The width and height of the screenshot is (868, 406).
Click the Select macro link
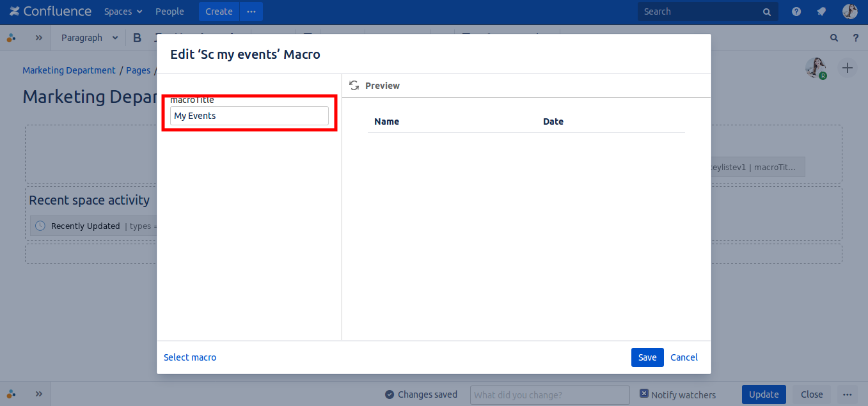[190, 357]
